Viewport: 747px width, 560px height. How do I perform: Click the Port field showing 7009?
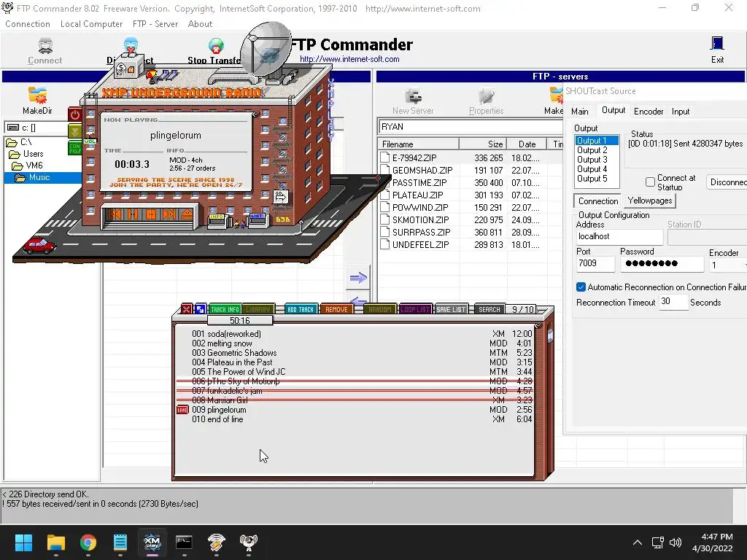595,263
